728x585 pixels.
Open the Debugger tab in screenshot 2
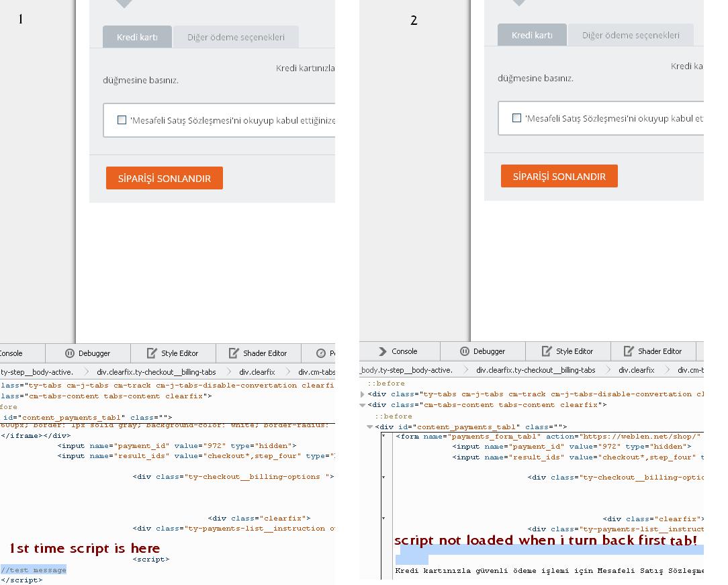coord(483,351)
